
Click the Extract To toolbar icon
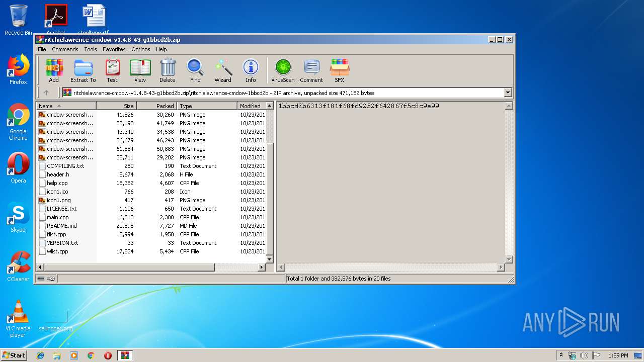point(83,71)
